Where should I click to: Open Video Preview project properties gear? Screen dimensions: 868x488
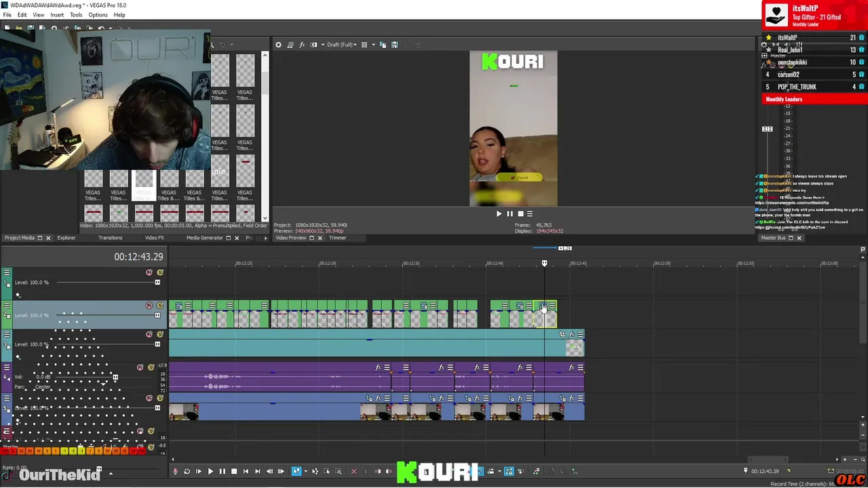278,45
